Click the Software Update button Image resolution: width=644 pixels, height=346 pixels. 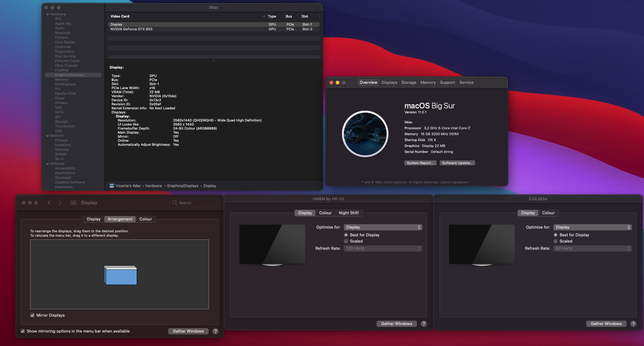[x=457, y=163]
